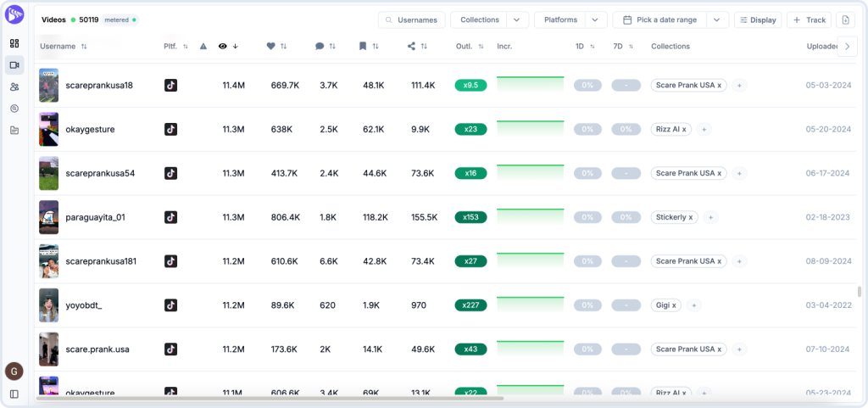
Task: Expand the Collections filter dropdown arrow
Action: (x=518, y=20)
